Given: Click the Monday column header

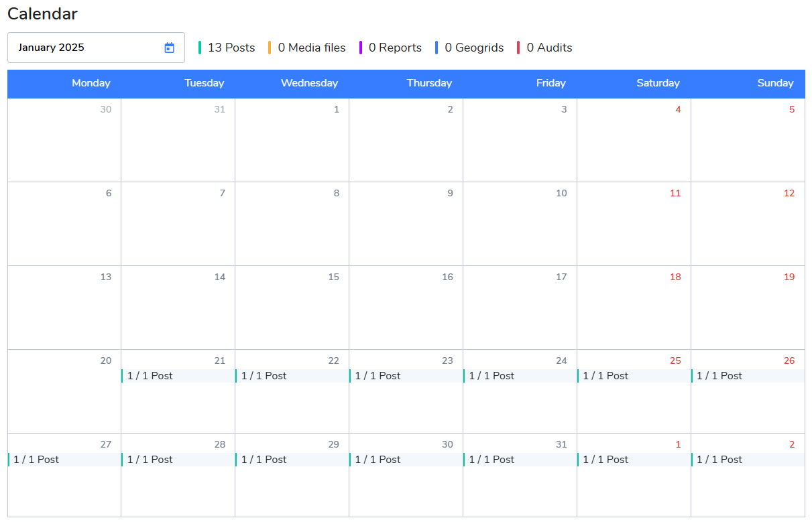Looking at the screenshot, I should point(91,84).
